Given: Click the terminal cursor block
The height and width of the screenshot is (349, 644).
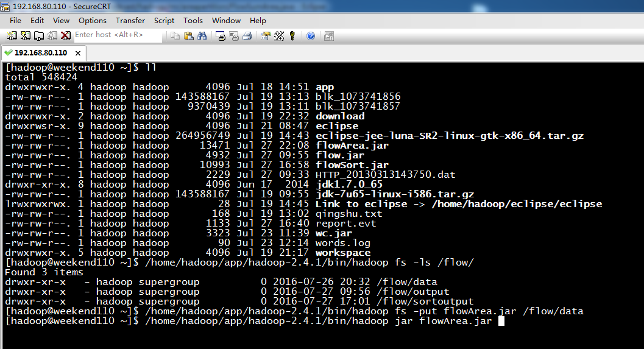Looking at the screenshot, I should (501, 321).
